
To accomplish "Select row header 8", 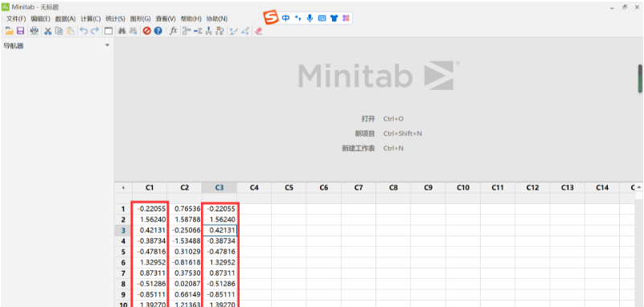I will click(123, 284).
